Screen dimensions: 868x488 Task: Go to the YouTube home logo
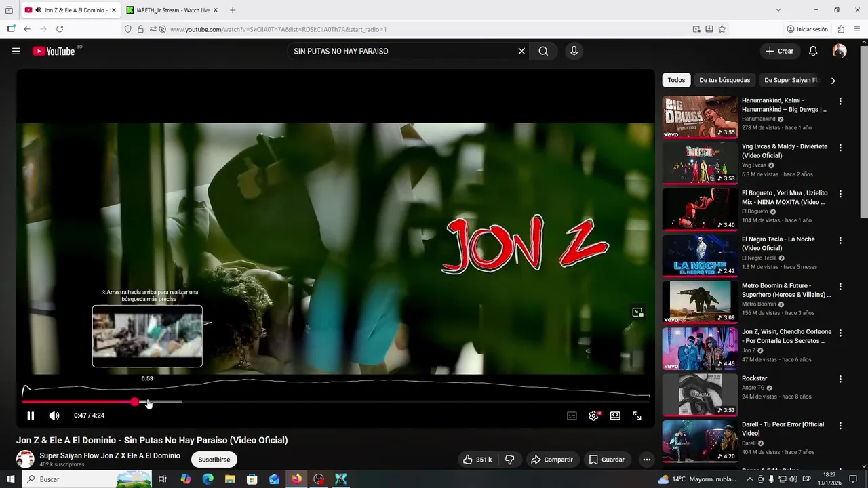(54, 51)
